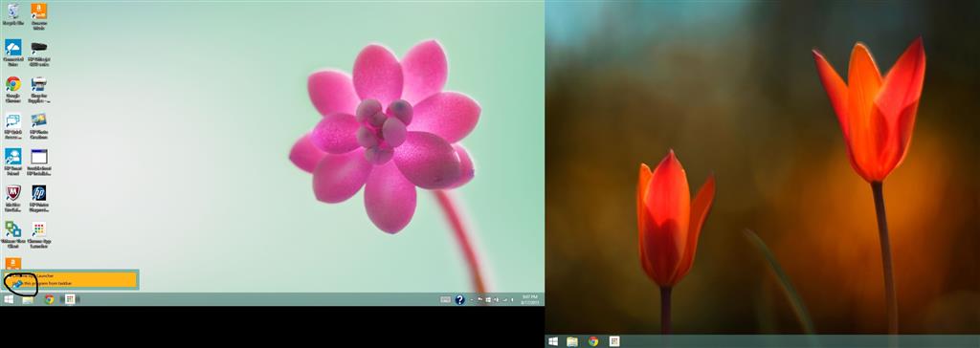Open Action Center flag icon in tray

click(x=480, y=300)
